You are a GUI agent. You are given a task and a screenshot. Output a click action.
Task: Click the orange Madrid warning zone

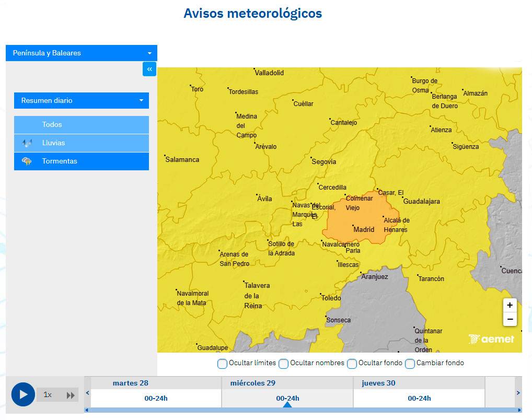click(361, 219)
